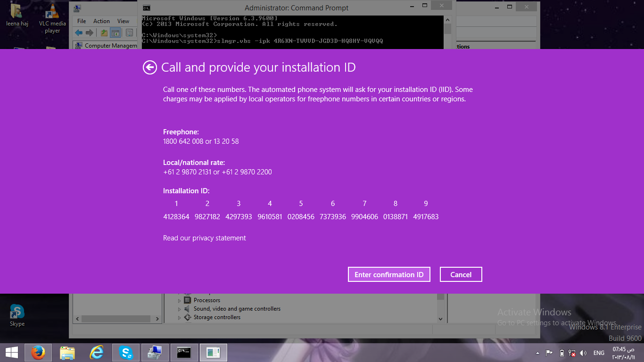644x362 pixels.
Task: Open the Action menu in Computer Management
Action: point(101,21)
